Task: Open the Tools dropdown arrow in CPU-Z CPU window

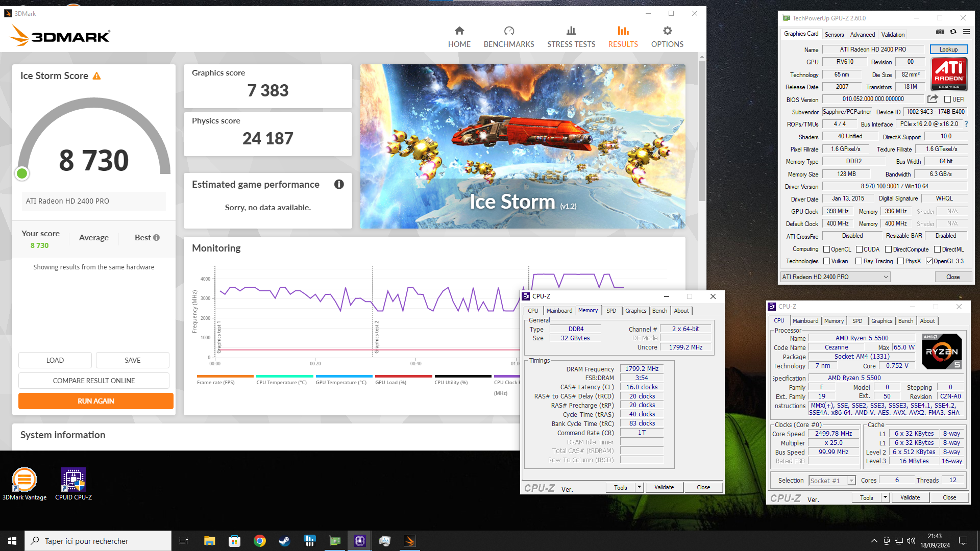Action: pyautogui.click(x=885, y=497)
